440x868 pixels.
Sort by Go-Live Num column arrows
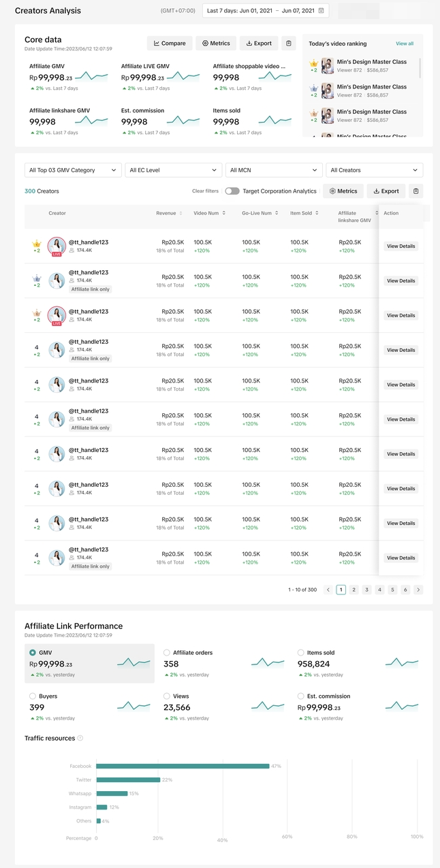point(277,213)
